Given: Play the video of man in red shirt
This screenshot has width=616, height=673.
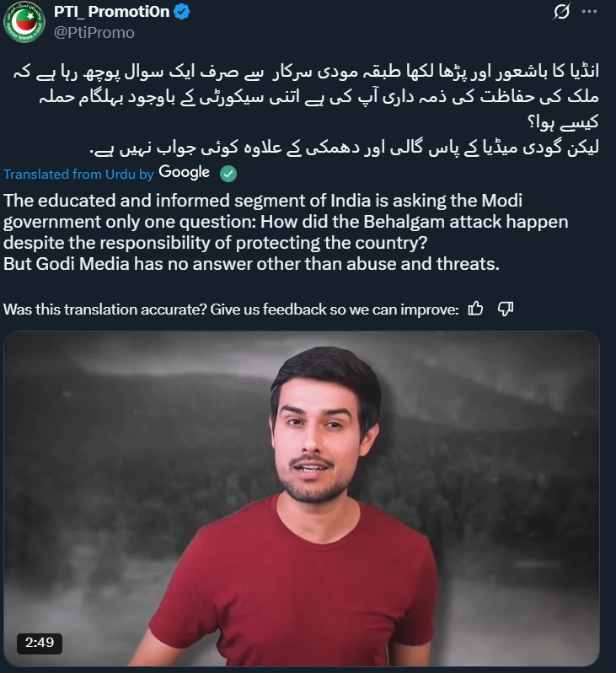Looking at the screenshot, I should [302, 498].
